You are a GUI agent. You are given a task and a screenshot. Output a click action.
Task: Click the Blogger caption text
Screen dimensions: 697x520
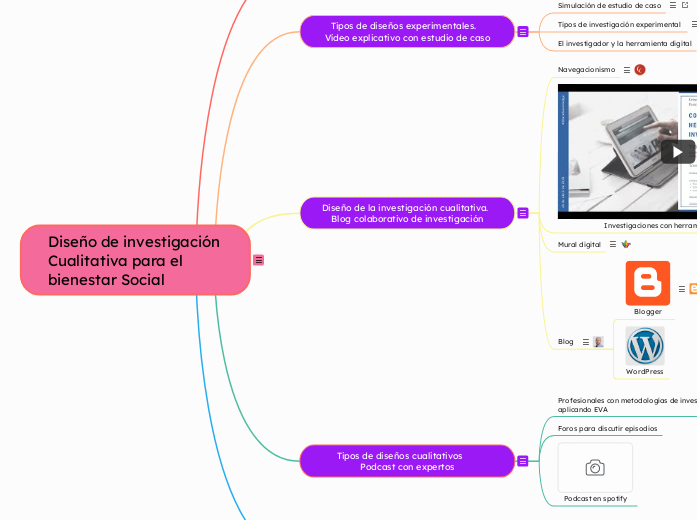(x=648, y=312)
